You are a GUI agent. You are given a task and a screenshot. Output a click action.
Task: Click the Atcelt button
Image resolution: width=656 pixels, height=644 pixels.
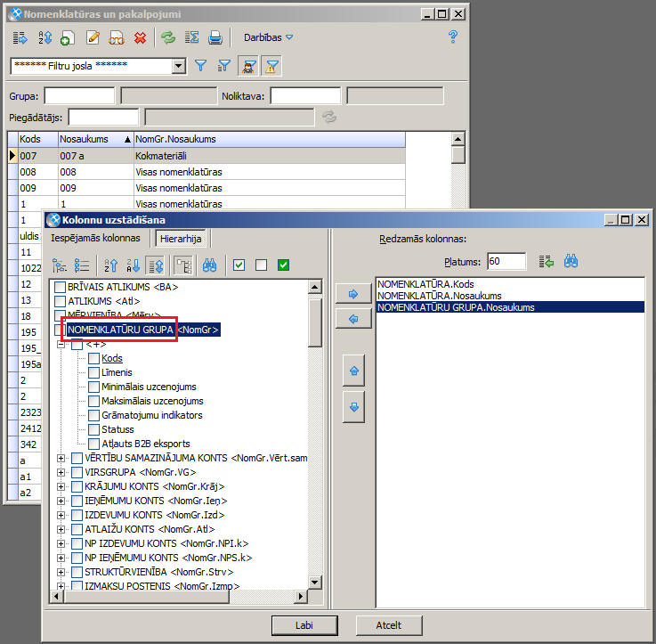[389, 625]
